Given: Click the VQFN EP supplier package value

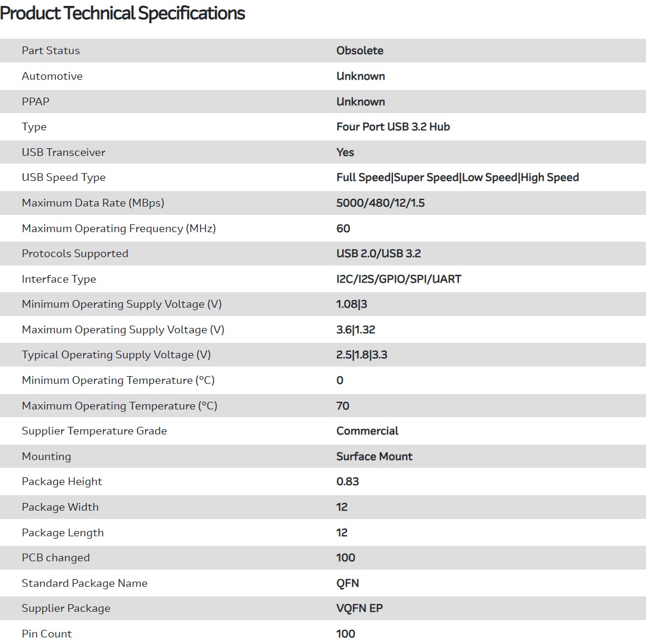Looking at the screenshot, I should click(359, 608).
